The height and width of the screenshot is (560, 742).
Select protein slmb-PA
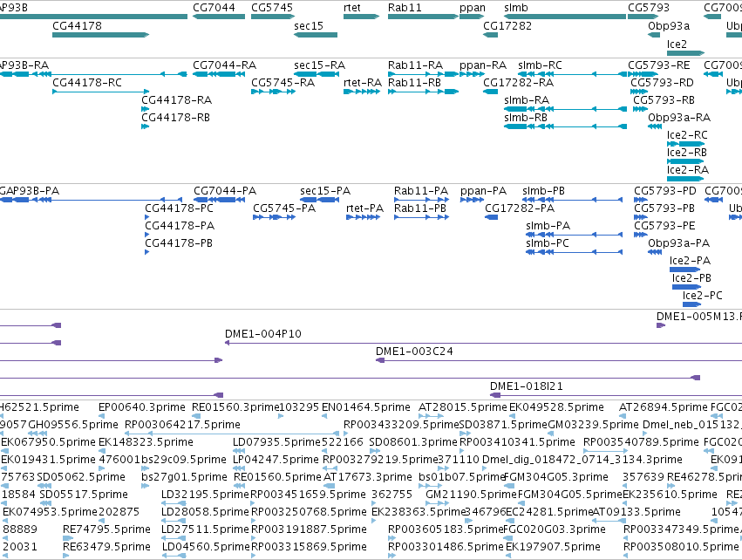[548, 226]
